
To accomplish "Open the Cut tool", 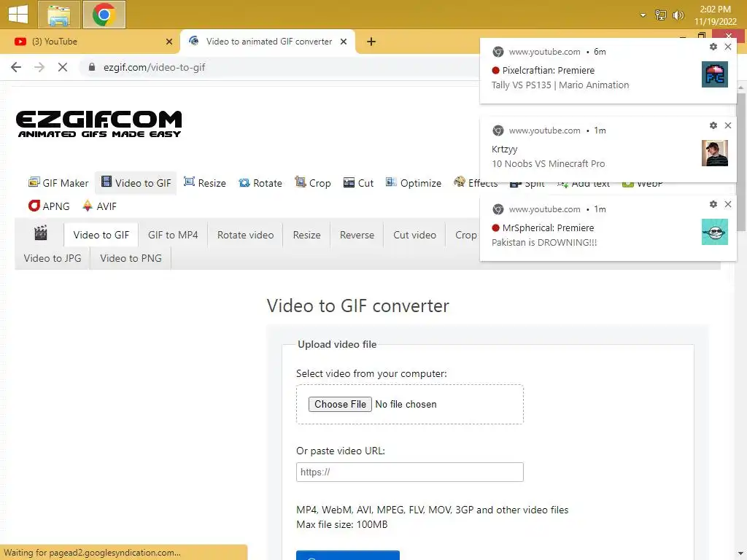I will point(358,183).
